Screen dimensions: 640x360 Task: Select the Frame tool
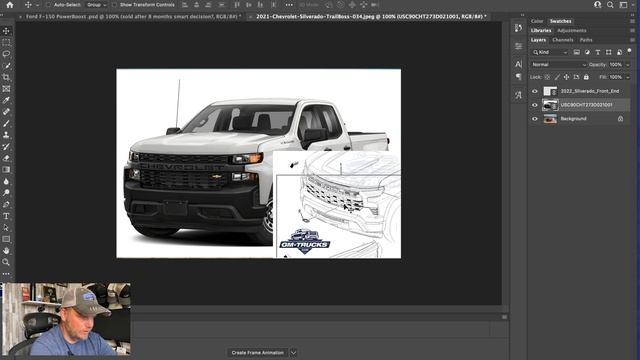point(6,89)
